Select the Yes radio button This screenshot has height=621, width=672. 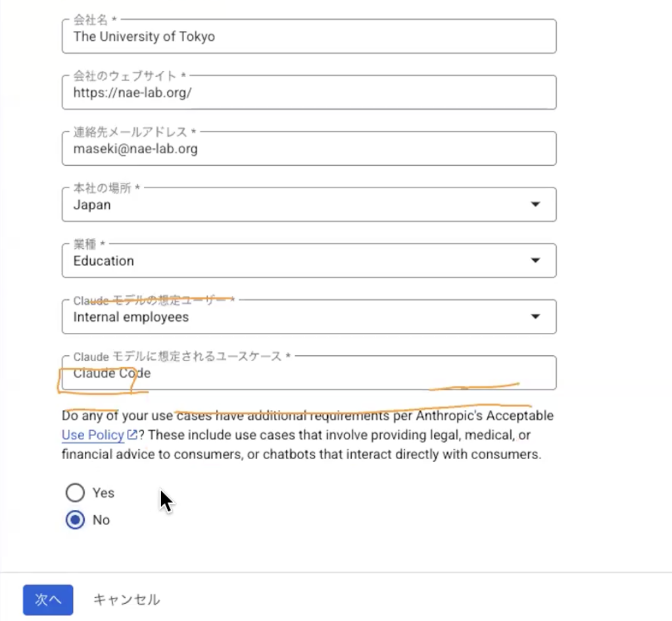76,493
